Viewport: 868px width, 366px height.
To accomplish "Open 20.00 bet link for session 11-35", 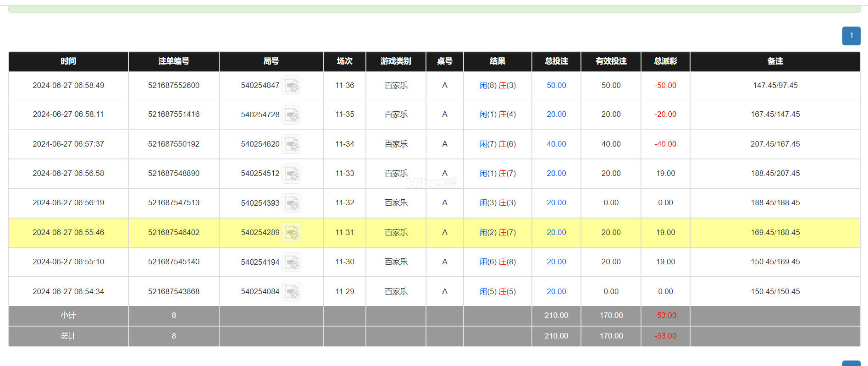I will (556, 114).
